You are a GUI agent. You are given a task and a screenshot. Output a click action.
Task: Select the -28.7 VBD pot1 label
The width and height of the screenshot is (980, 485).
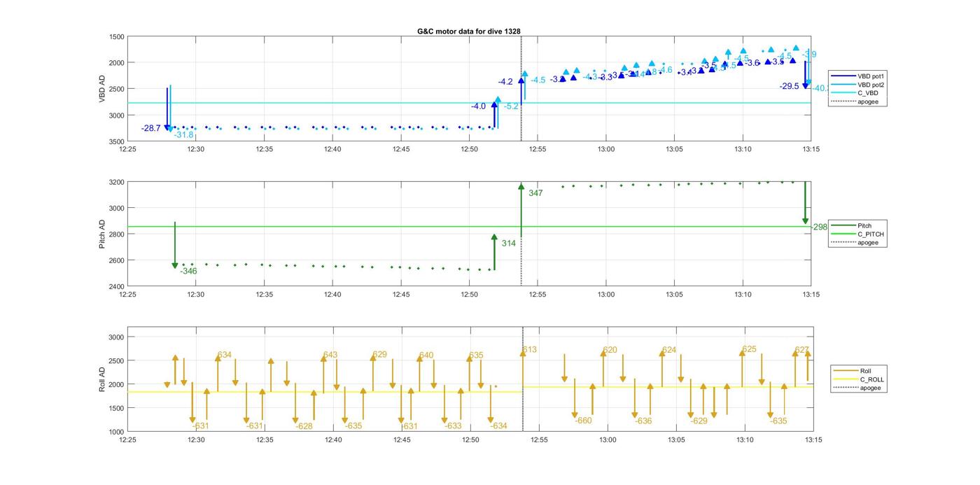point(150,129)
